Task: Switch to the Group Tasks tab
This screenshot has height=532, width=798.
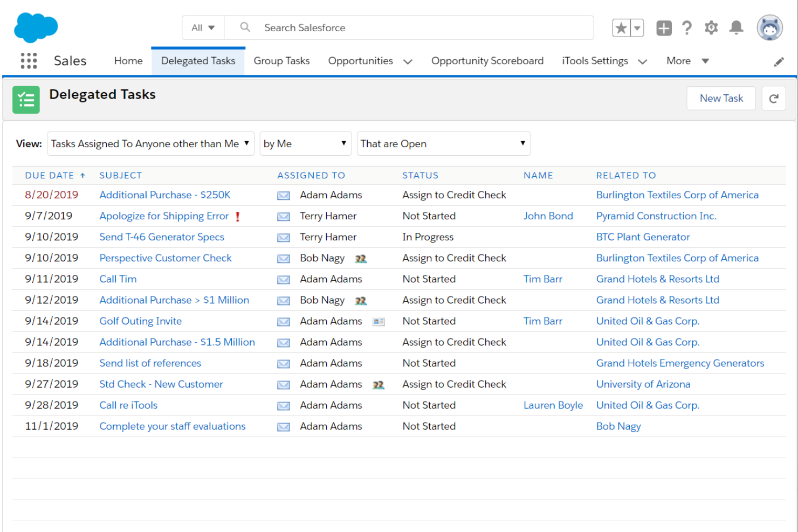Action: [281, 60]
